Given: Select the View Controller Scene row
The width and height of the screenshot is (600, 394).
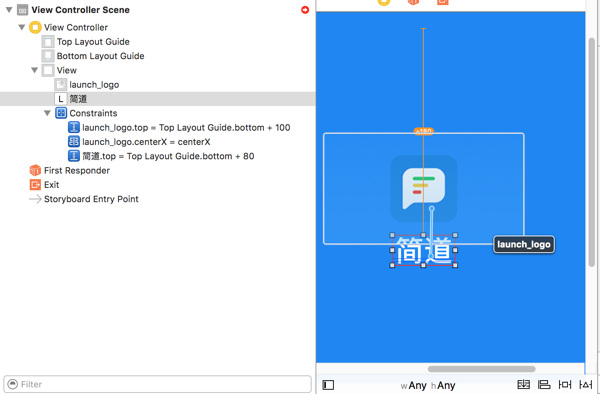Looking at the screenshot, I should [x=157, y=10].
